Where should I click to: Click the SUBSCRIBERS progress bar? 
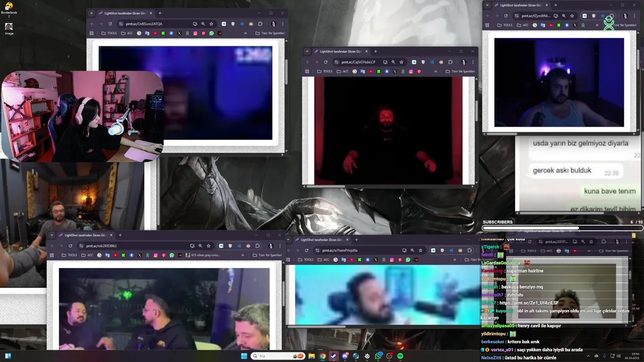click(x=562, y=228)
